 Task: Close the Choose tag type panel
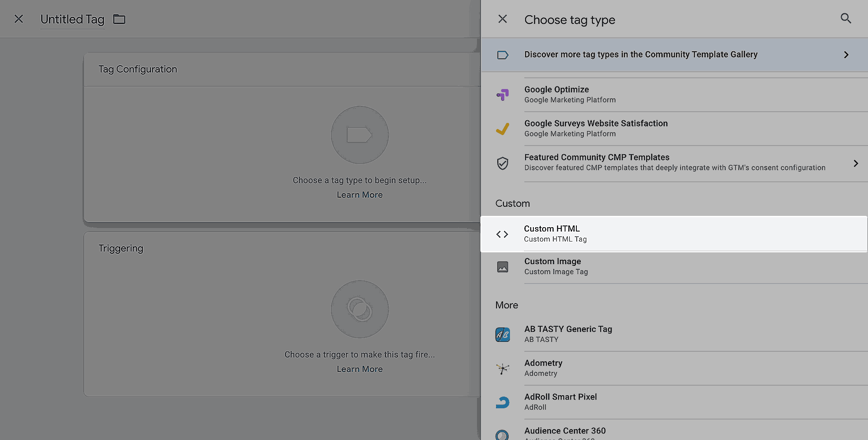pos(503,19)
